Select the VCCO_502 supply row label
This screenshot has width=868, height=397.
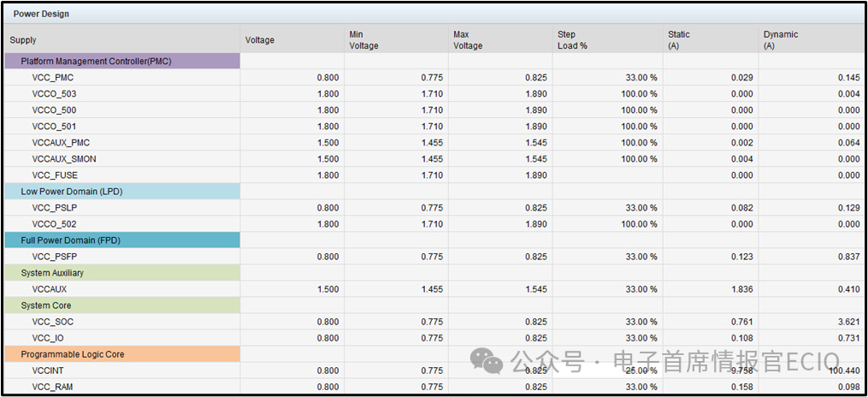point(54,224)
